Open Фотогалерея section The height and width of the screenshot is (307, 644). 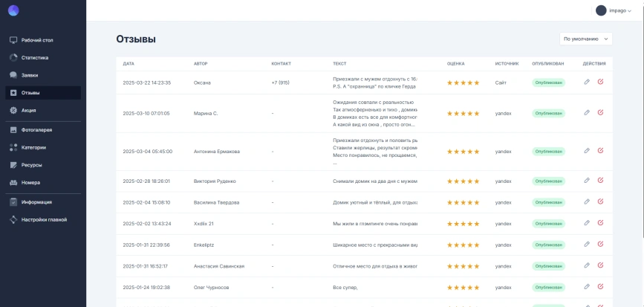tap(43, 130)
